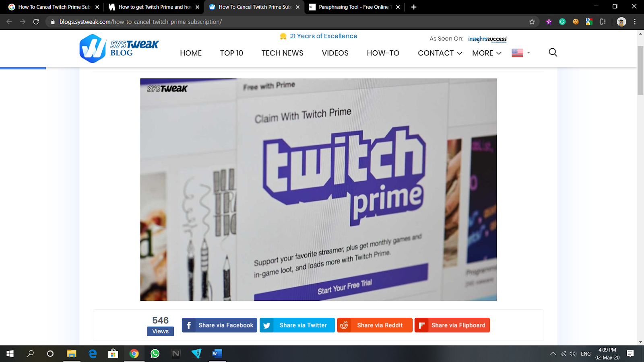Open the multicolored extension icon beside the cookie

(x=589, y=22)
